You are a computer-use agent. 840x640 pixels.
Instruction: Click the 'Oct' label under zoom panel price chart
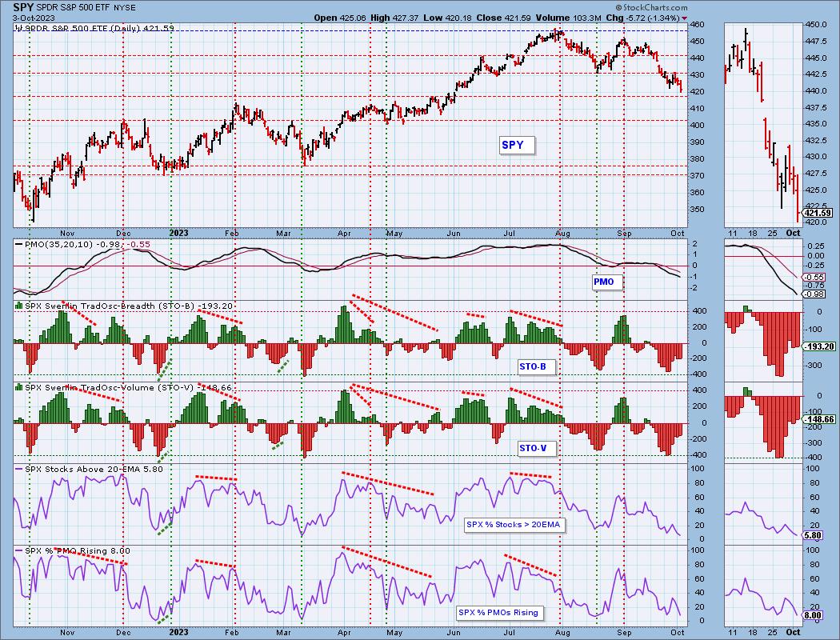(x=793, y=233)
